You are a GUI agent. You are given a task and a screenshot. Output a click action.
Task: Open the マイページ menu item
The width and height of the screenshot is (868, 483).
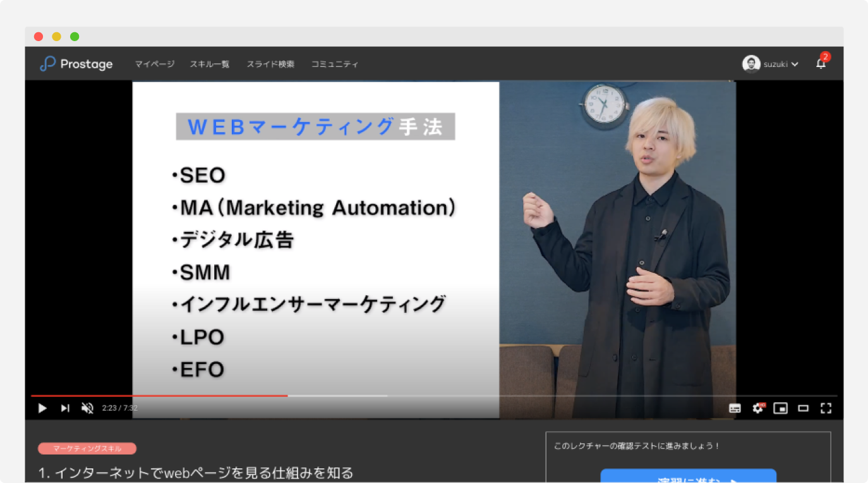(x=155, y=64)
